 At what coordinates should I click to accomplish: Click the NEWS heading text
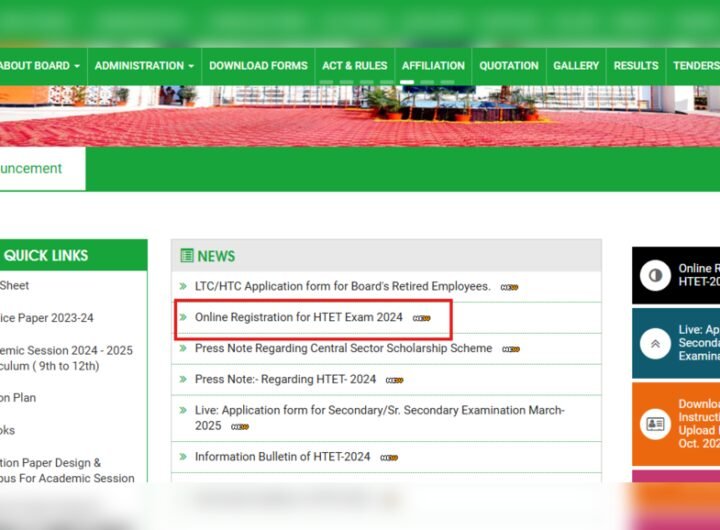click(216, 256)
